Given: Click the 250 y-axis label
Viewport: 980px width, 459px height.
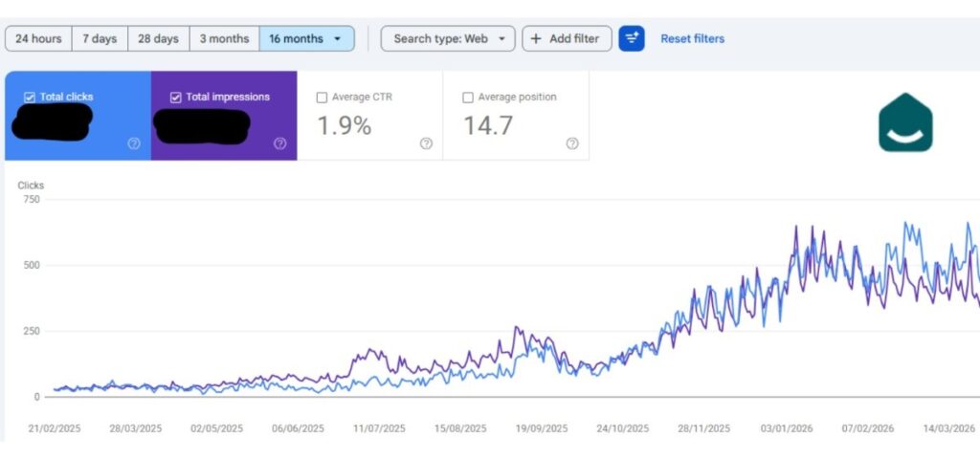Looking at the screenshot, I should [x=32, y=331].
